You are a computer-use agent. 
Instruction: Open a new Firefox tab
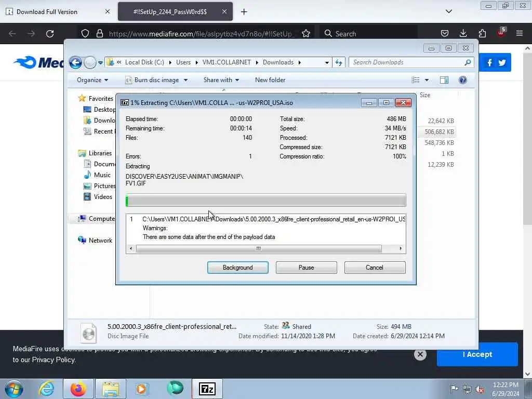[x=244, y=12]
